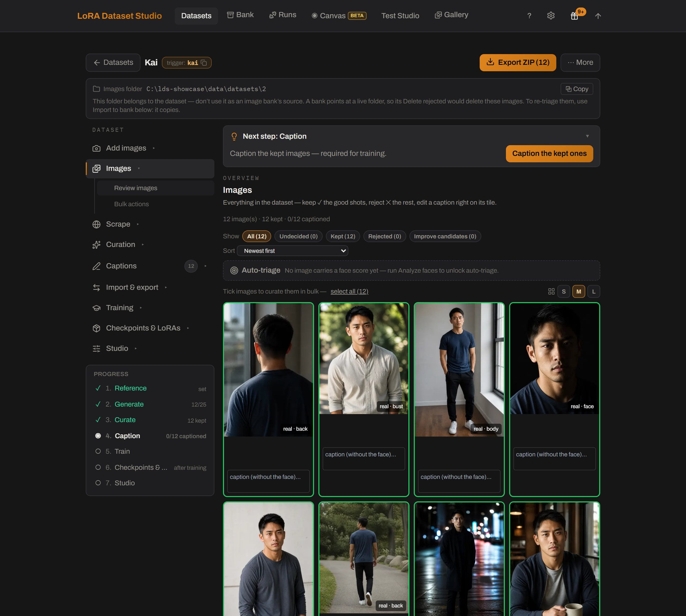This screenshot has width=686, height=616.
Task: Click the Studio sliders icon
Action: [x=96, y=348]
